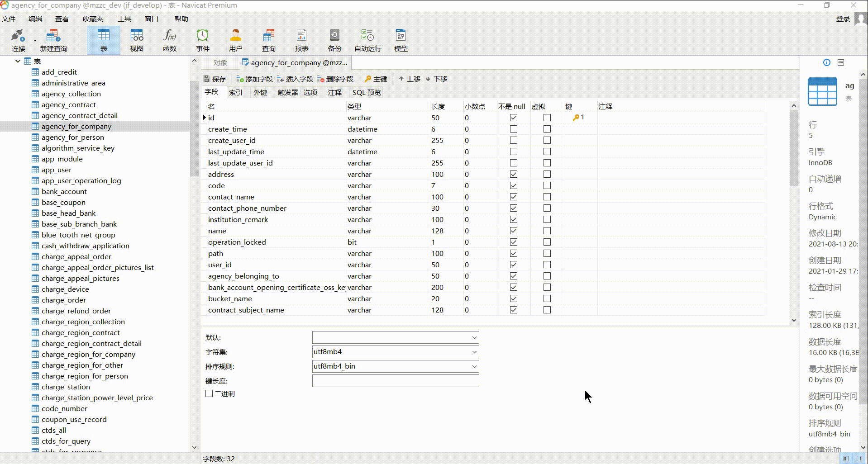Image resolution: width=868 pixels, height=464 pixels.
Task: Open the 报表 reports toolbar icon
Action: click(x=301, y=40)
